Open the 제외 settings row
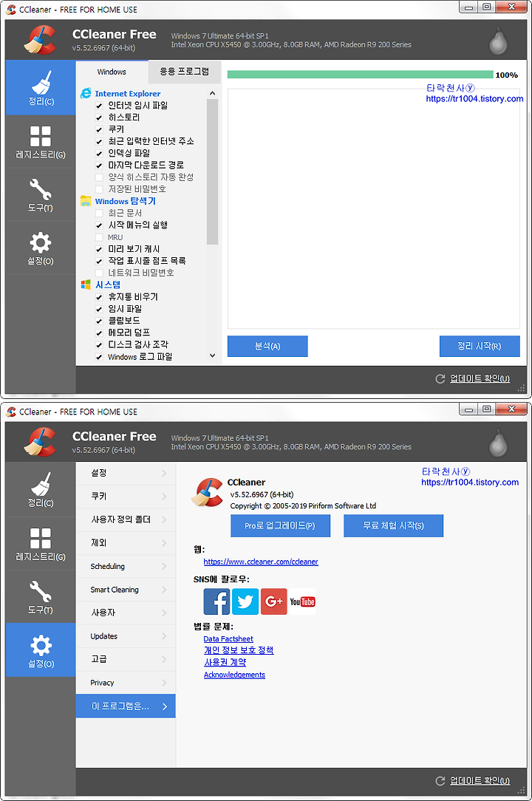This screenshot has height=801, width=532. click(126, 543)
